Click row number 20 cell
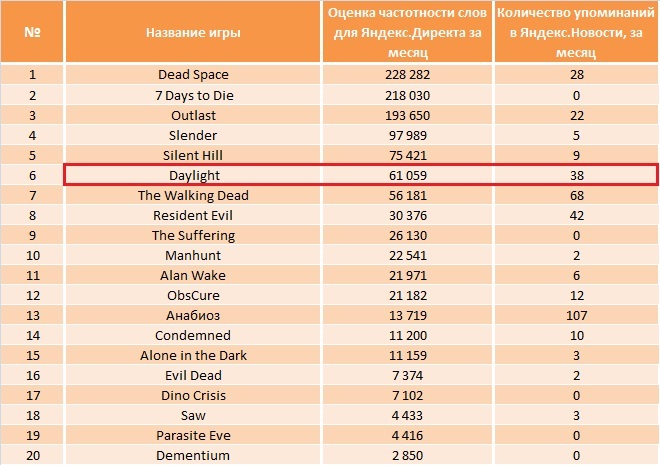Viewport: 660px width, 465px height. coord(32,455)
